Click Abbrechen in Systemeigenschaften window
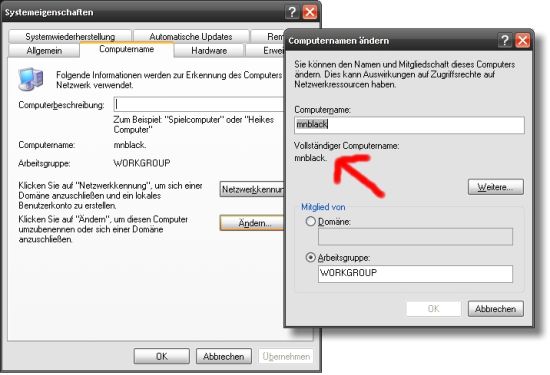 point(223,356)
